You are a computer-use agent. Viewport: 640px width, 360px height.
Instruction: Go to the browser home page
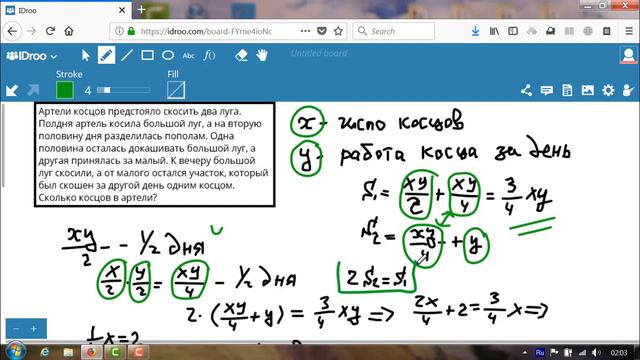[x=69, y=31]
